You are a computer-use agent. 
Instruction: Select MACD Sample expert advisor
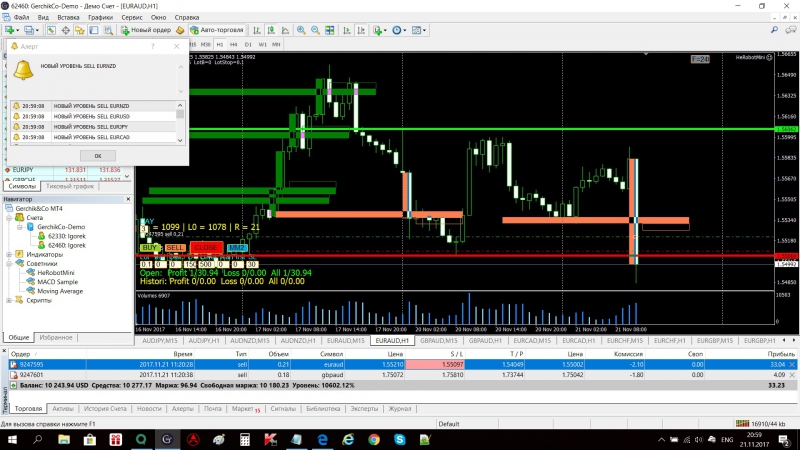57,282
